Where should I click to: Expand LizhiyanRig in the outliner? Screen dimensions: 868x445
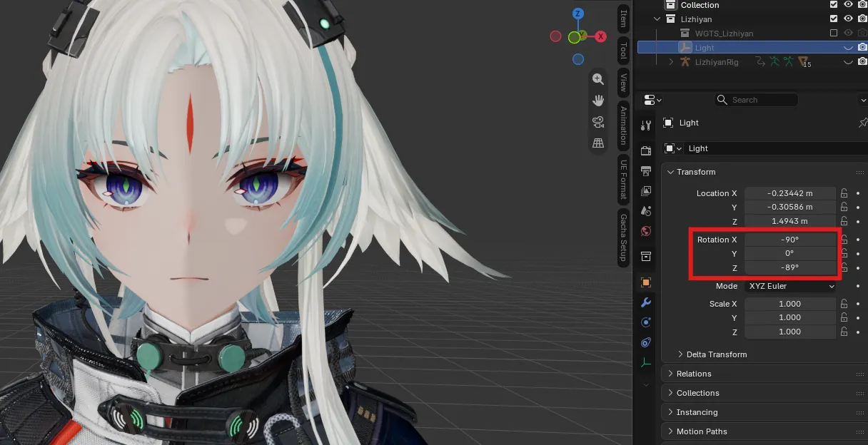click(x=670, y=62)
